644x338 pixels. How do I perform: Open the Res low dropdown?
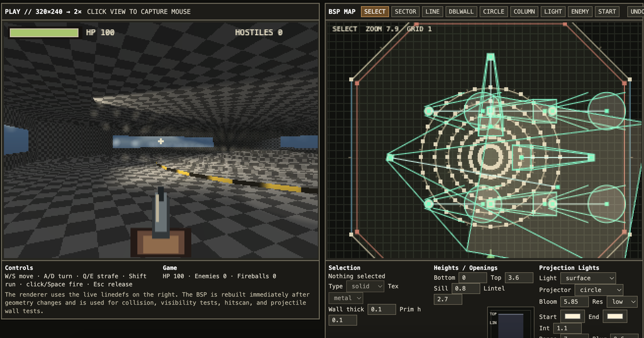pos(622,301)
